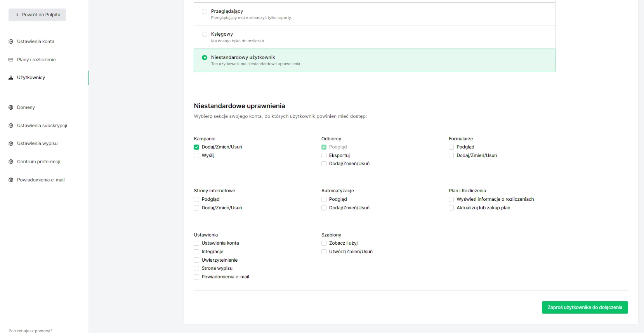Screen dimensions: 644x333
Task: Tick Integracje checkbox under Ustawienia
Action: (x=196, y=252)
